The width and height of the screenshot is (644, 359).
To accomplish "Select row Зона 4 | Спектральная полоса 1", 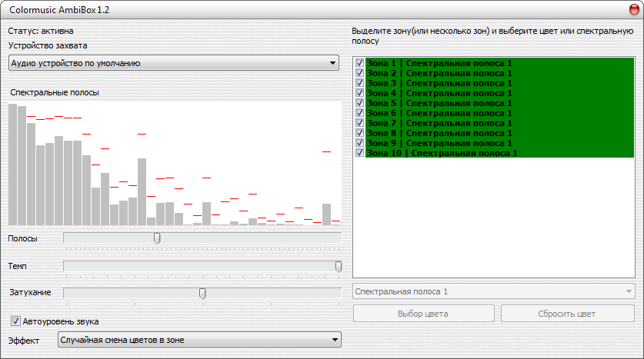I will coord(499,93).
